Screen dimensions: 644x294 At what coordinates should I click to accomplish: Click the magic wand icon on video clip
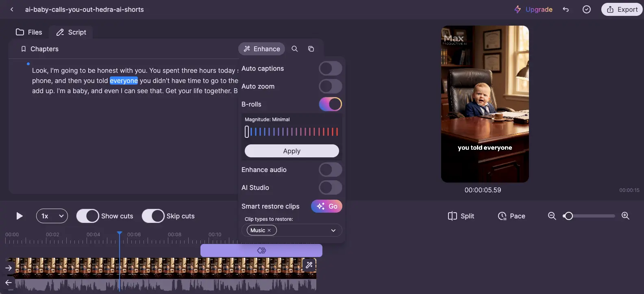[x=309, y=265]
